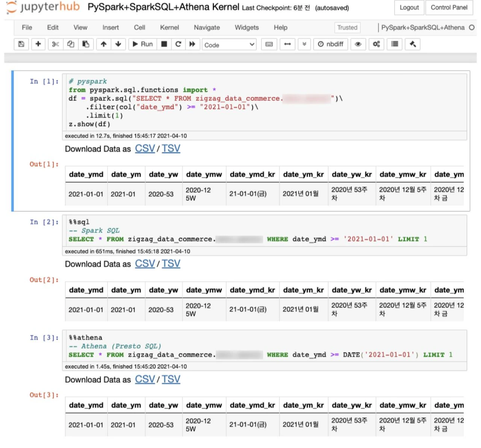
Task: Click the date_ymd_kr header in Out[3] table
Action: pos(253,405)
